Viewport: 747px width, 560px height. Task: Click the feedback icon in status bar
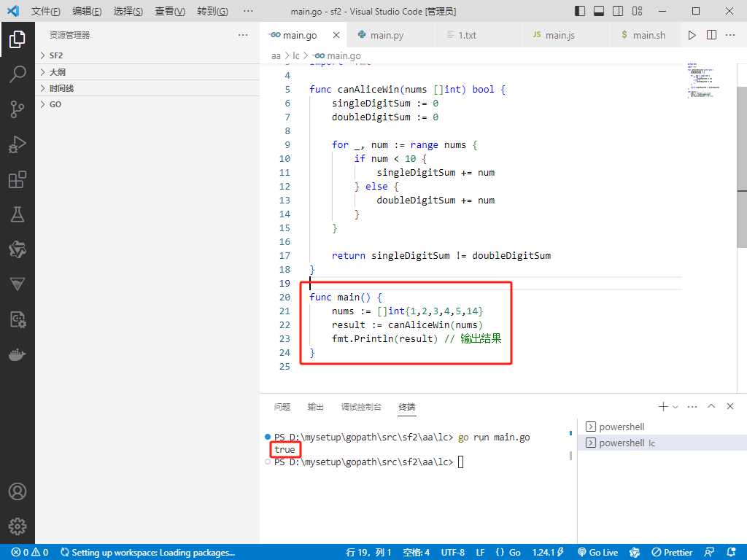709,553
